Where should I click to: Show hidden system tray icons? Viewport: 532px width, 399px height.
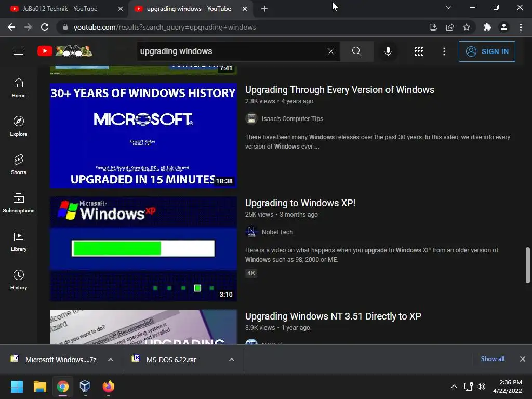(454, 387)
